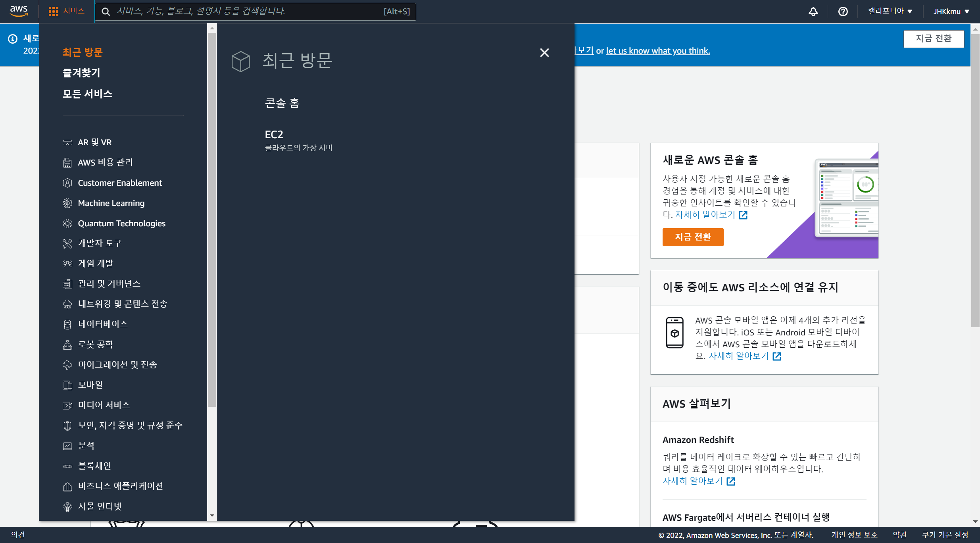Click the 보안 shield icon
The height and width of the screenshot is (543, 980).
click(x=67, y=426)
